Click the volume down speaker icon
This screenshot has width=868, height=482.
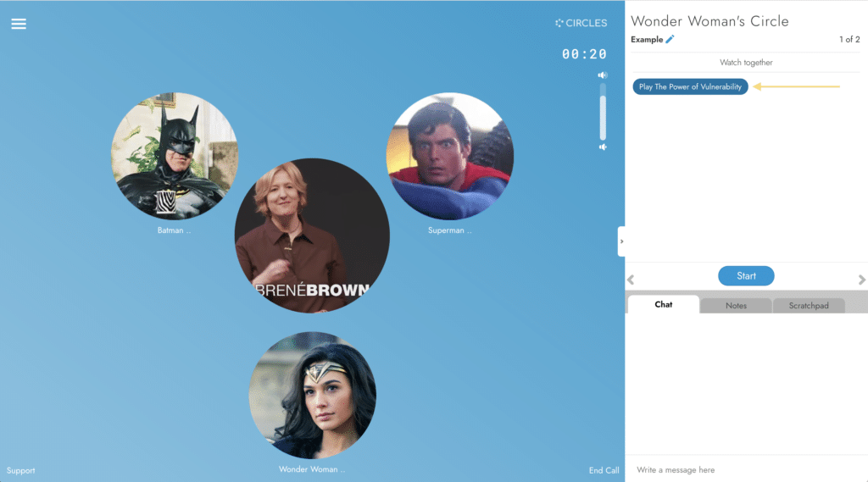click(603, 147)
